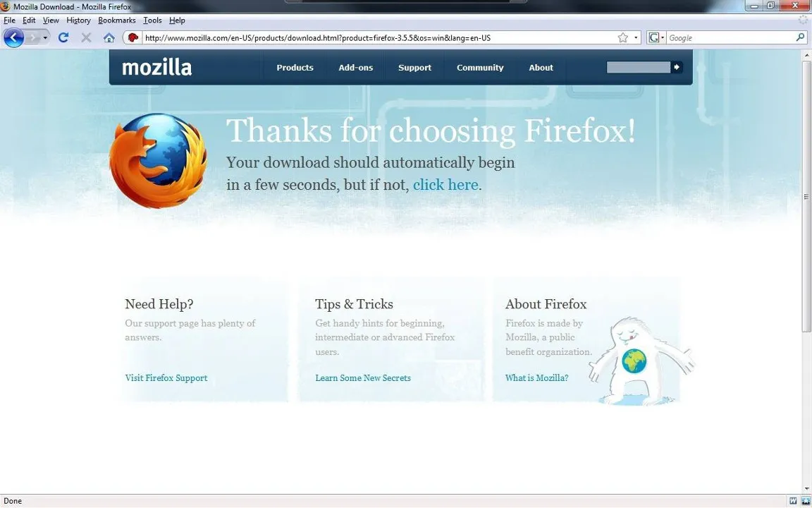Open the Google search engine selector
The height and width of the screenshot is (508, 812).
[656, 37]
